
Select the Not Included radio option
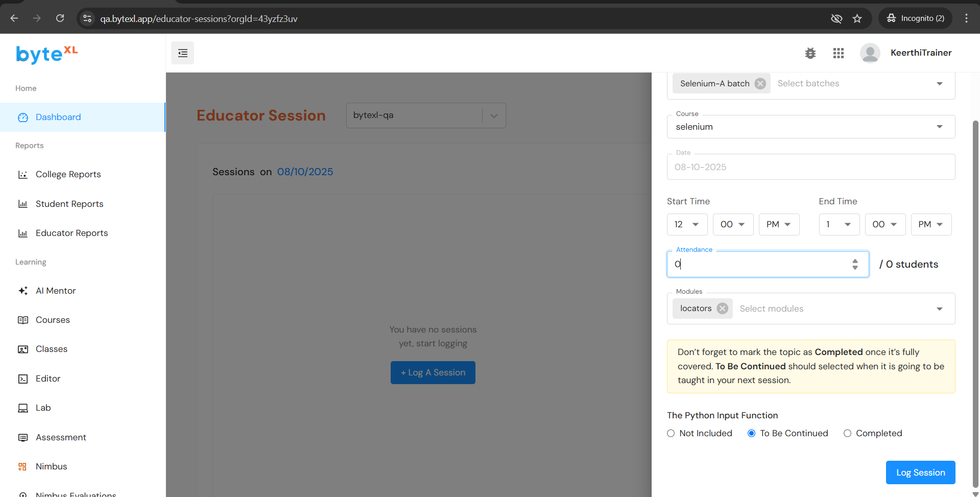pyautogui.click(x=671, y=433)
